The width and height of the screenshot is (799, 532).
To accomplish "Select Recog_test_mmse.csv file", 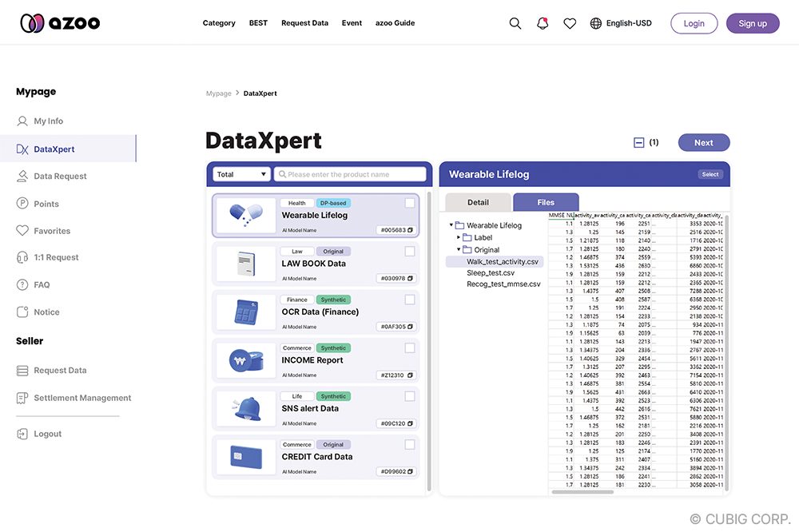I will click(x=503, y=284).
